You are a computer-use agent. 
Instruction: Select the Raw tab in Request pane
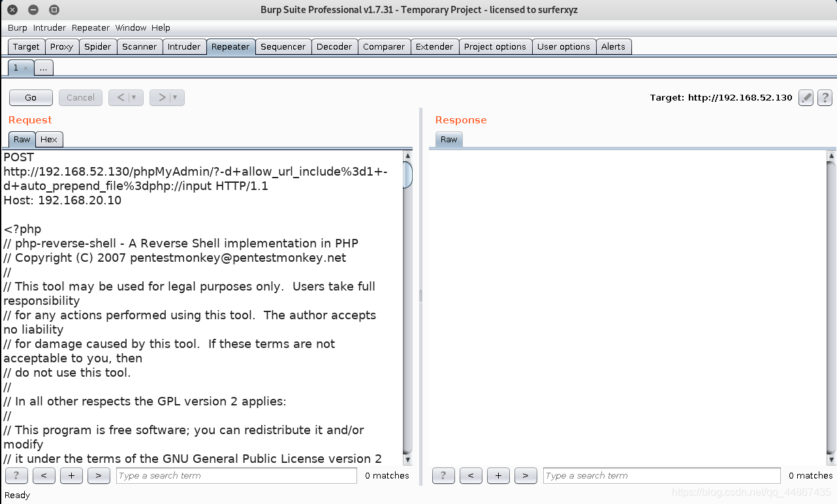[22, 139]
